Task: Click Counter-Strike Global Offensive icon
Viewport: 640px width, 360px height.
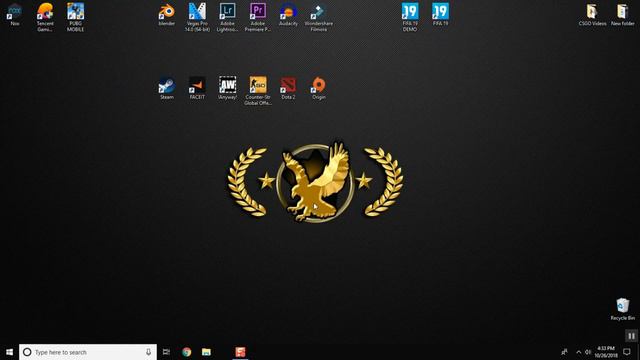Action: pos(258,91)
